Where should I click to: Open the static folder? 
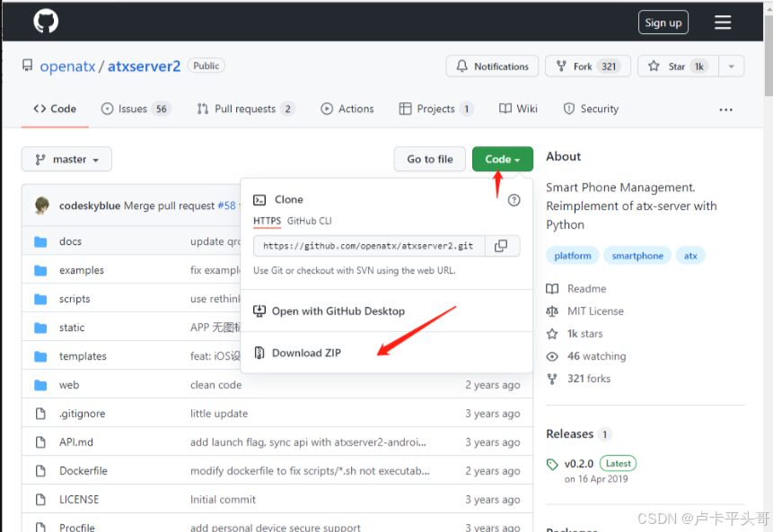point(72,327)
